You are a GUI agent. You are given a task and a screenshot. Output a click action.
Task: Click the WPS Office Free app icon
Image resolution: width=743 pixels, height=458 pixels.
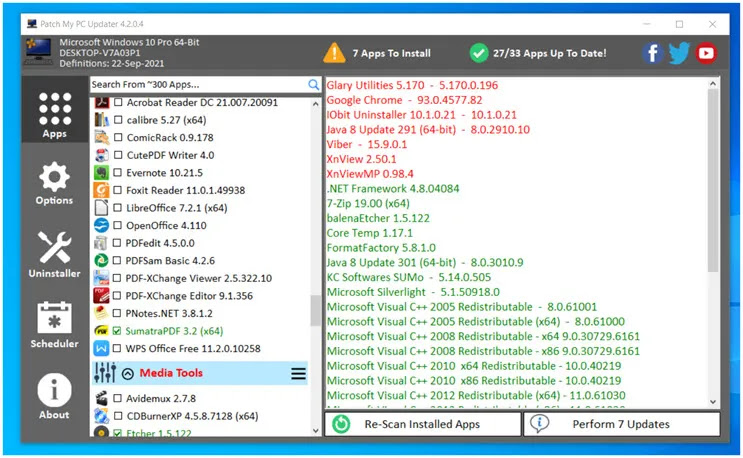pos(101,349)
